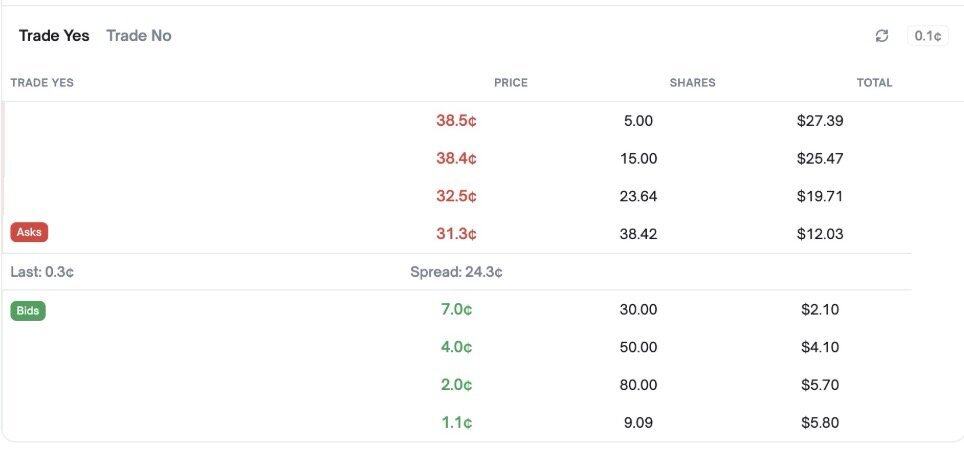Select the top bid at 7.0¢
This screenshot has height=450, width=964.
point(456,309)
